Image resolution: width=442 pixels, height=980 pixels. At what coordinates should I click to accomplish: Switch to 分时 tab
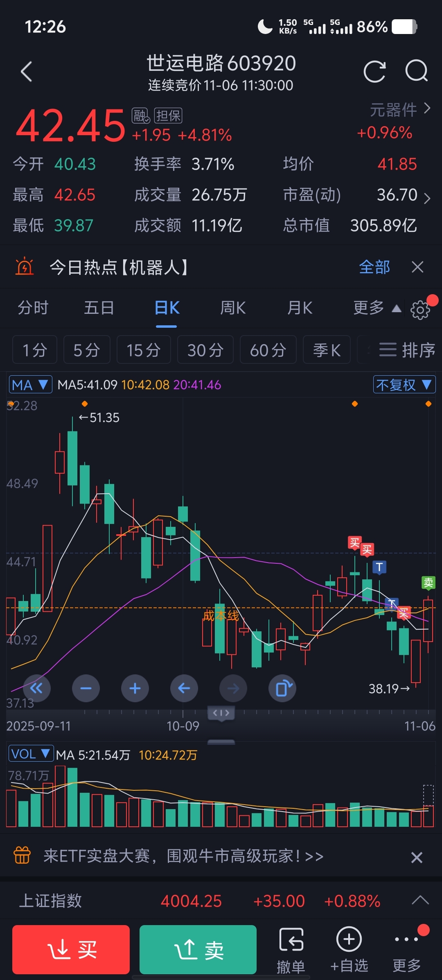point(33,308)
